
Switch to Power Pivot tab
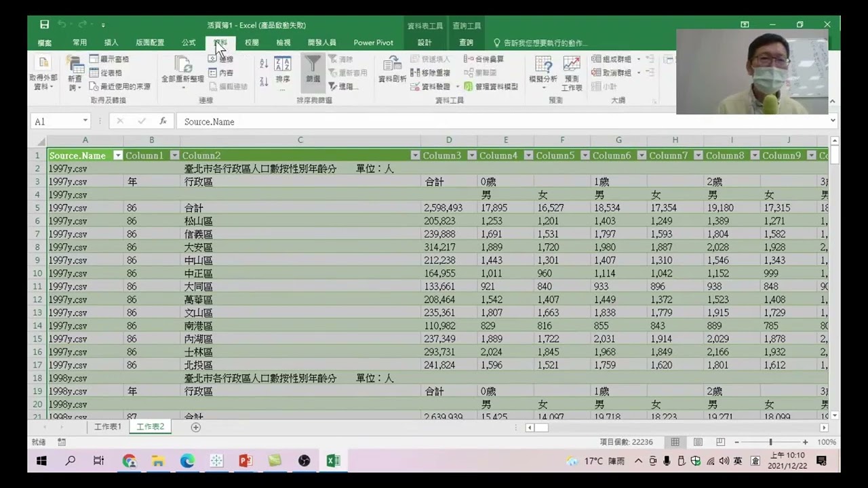click(x=373, y=43)
